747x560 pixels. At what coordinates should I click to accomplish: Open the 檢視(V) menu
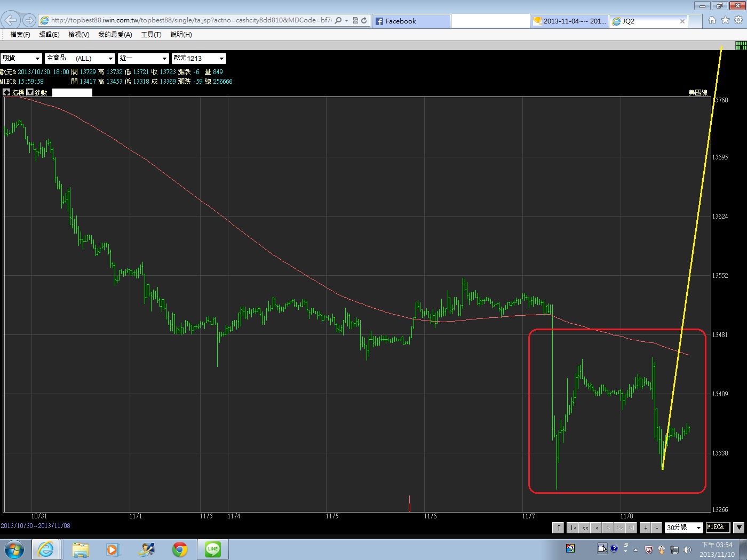point(79,34)
